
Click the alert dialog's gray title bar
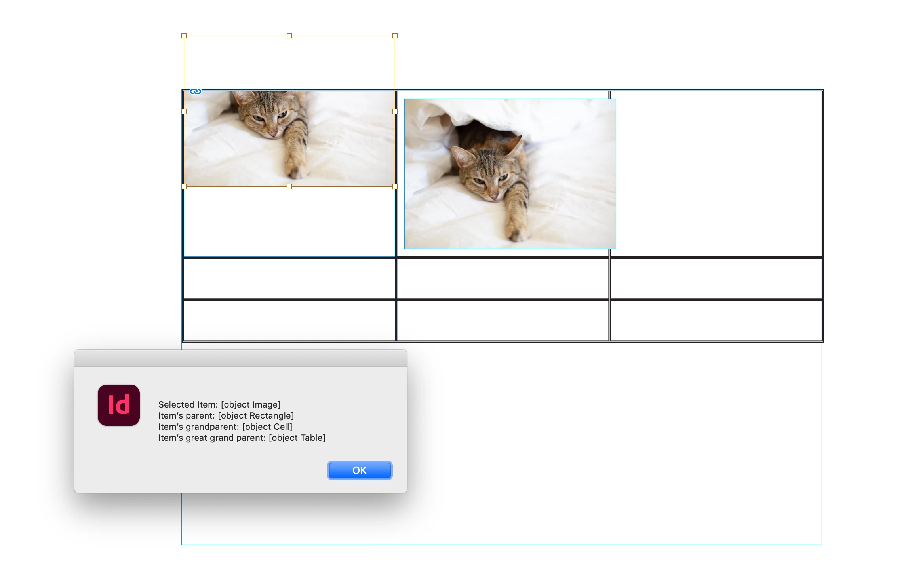[240, 358]
